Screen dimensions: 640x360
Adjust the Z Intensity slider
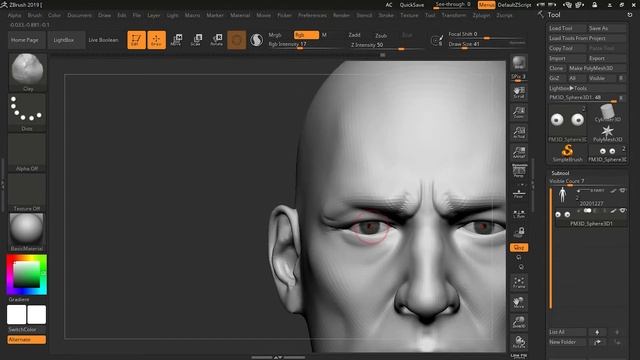[x=386, y=45]
